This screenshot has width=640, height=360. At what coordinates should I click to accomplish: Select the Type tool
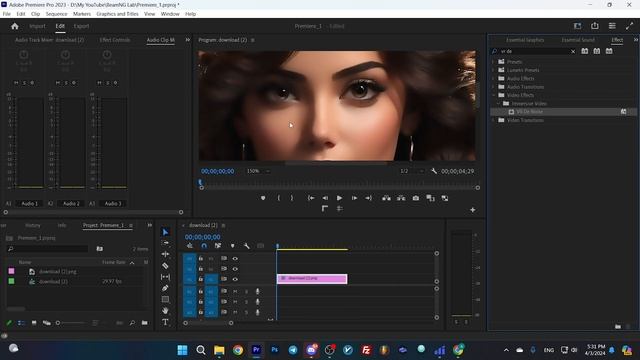(165, 322)
